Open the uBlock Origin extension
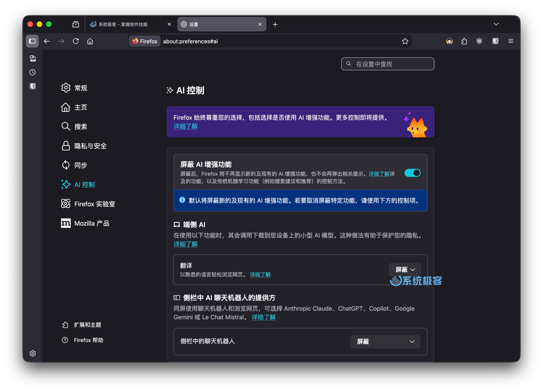Screen dimensions: 543x392 tap(479, 41)
